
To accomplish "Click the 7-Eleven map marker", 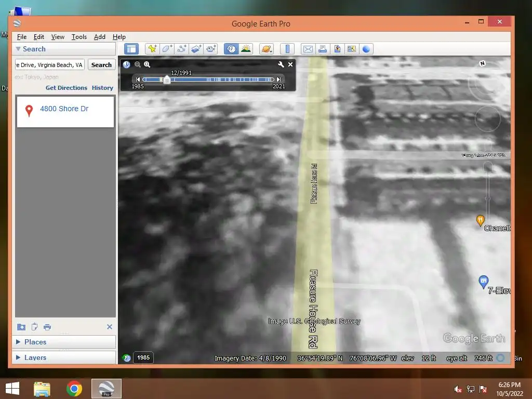I will click(484, 282).
